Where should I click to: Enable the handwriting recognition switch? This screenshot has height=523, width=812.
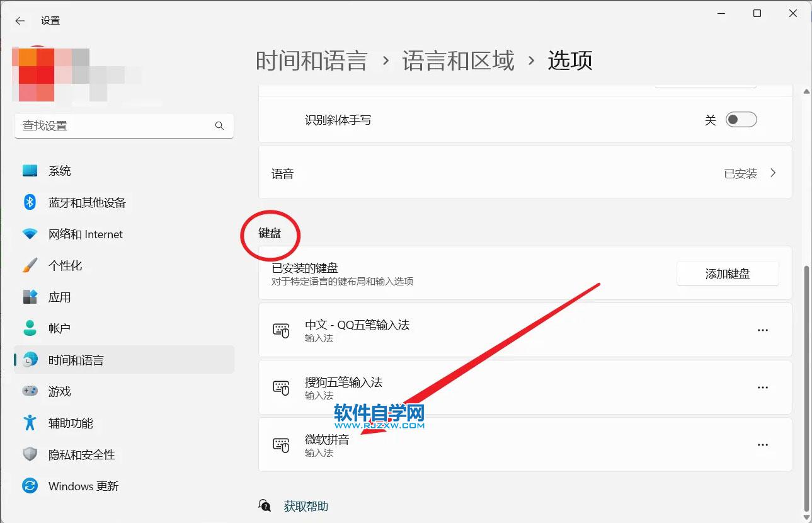(741, 119)
